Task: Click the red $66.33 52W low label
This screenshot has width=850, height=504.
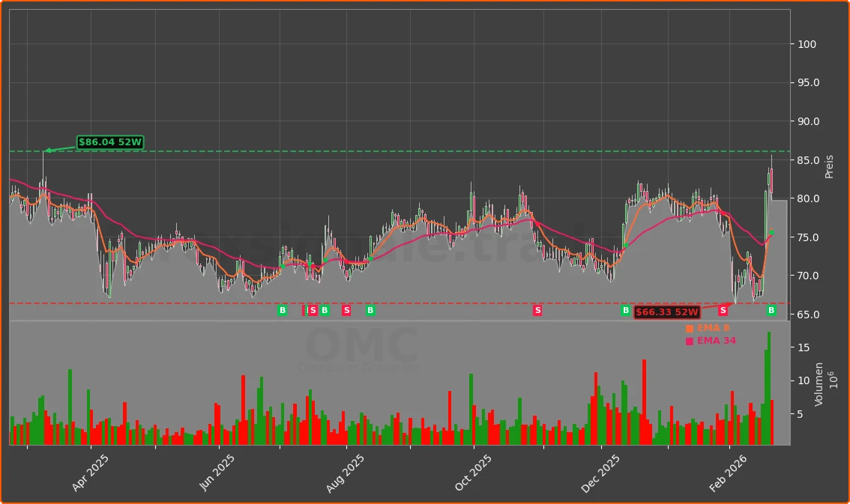Action: point(666,310)
